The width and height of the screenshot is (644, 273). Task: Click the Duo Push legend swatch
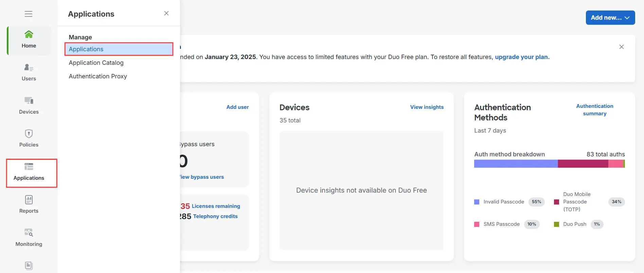click(556, 224)
